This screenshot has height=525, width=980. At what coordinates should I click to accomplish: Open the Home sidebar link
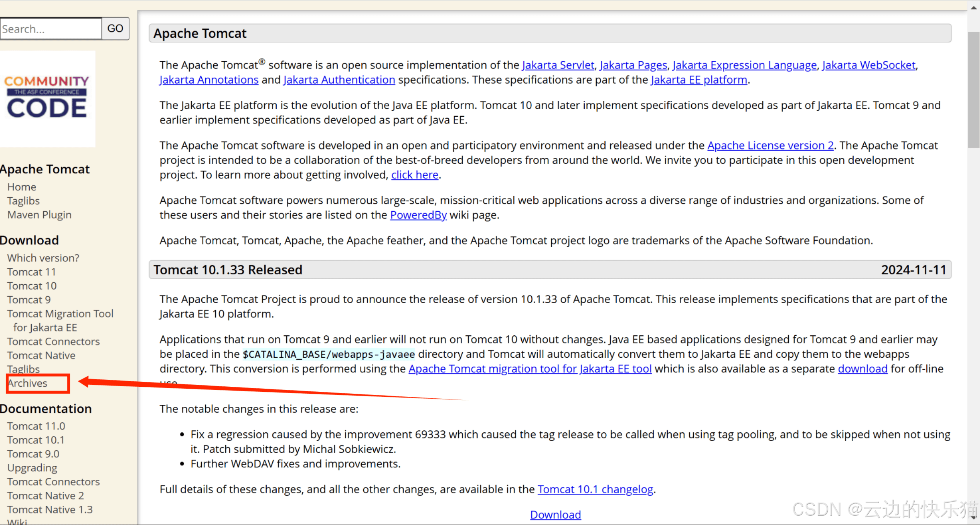coord(22,187)
